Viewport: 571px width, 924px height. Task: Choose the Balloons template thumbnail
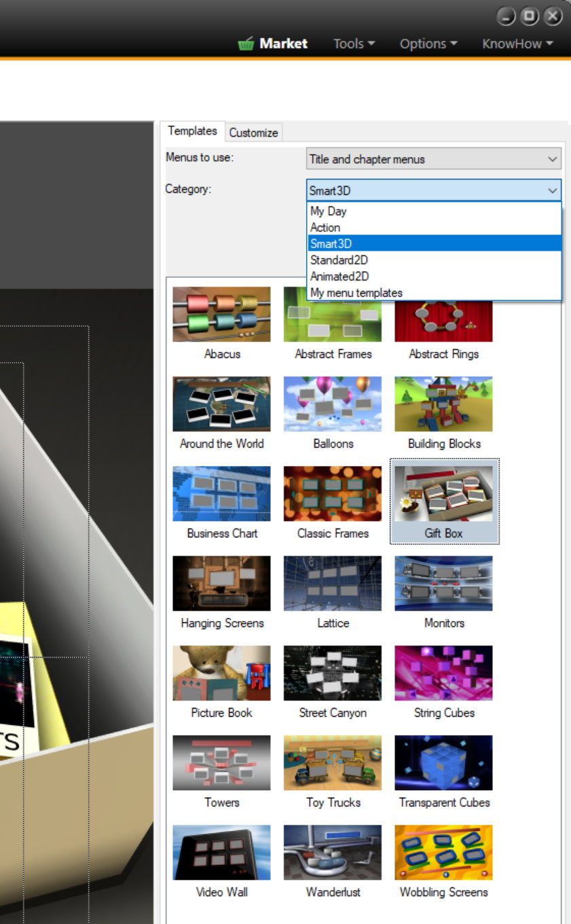coord(333,404)
